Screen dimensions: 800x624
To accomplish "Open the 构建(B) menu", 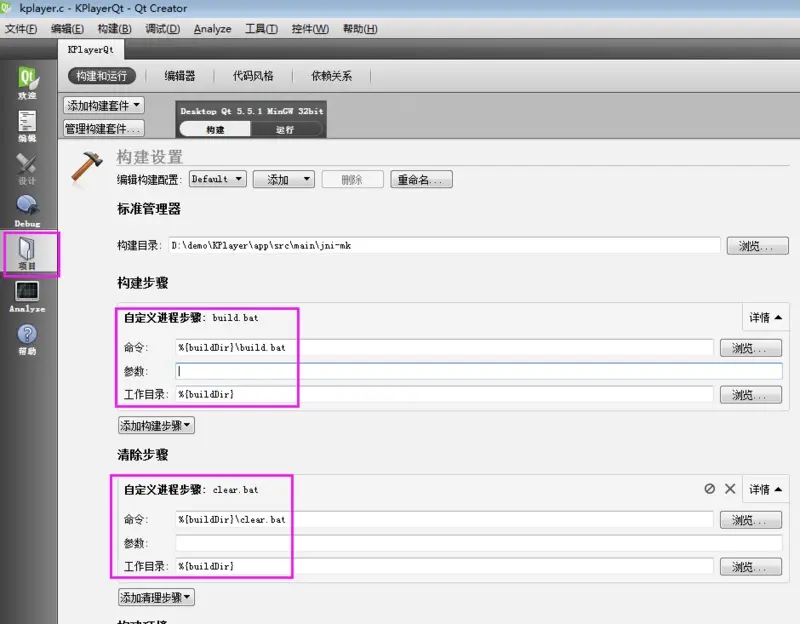I will coord(114,29).
